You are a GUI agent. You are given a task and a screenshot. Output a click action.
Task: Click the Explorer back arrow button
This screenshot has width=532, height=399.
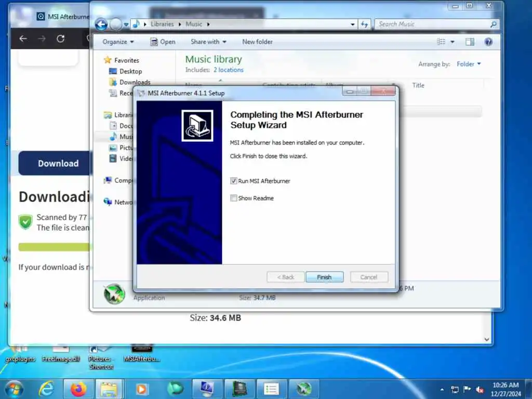coord(101,24)
